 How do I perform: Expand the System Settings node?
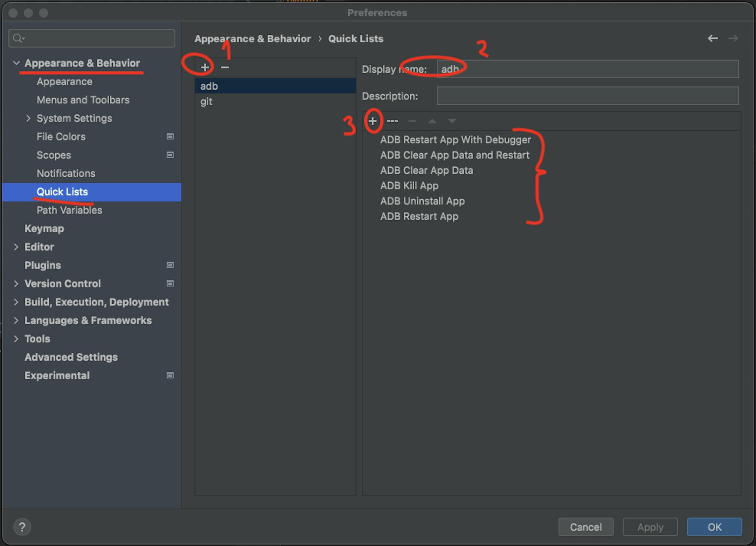(28, 118)
